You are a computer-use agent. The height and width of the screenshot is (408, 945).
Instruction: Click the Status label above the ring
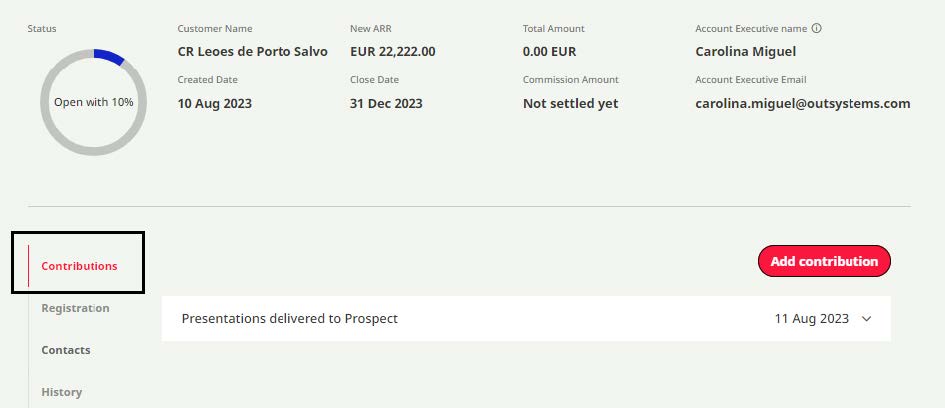(x=42, y=29)
